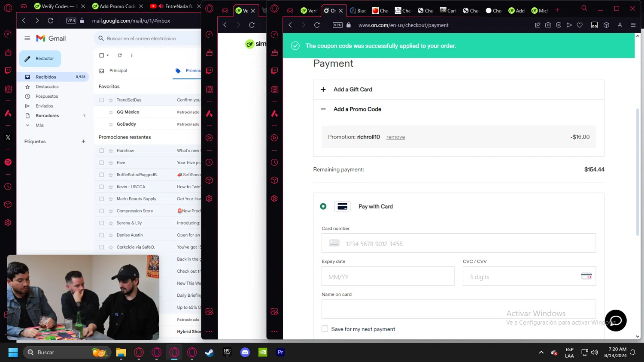Refresh the Gmail inbox list
The height and width of the screenshot is (362, 644).
(120, 55)
